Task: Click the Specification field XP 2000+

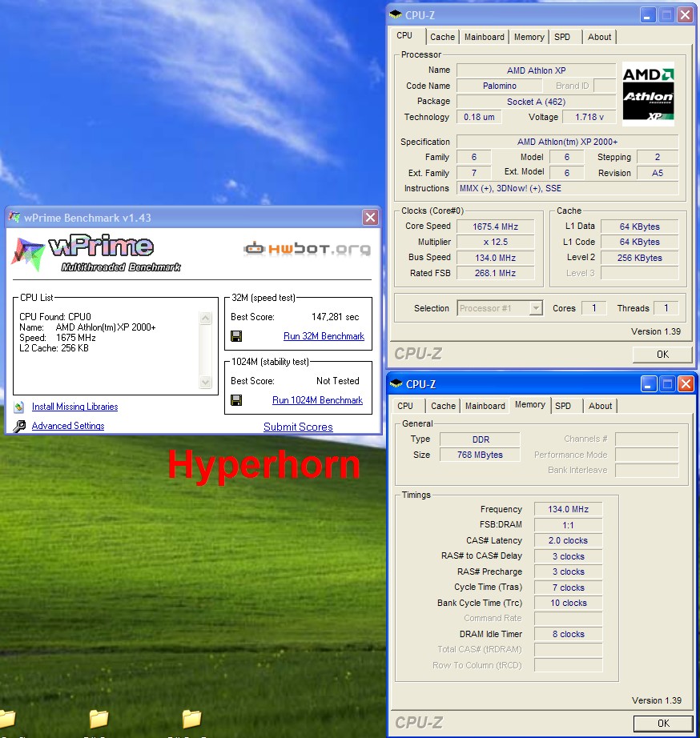Action: [x=567, y=142]
